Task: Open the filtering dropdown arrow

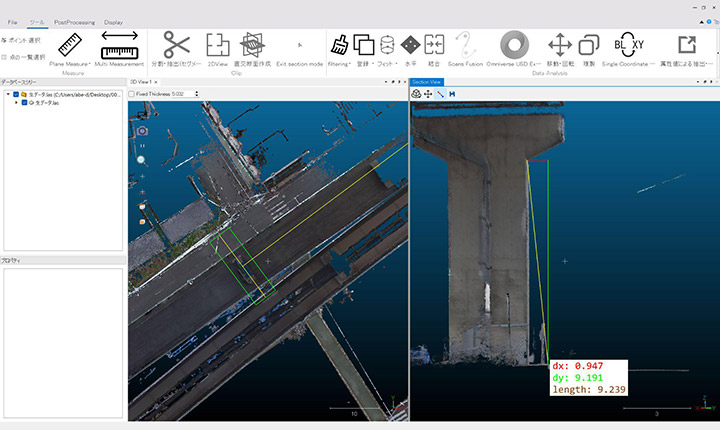Action: point(350,64)
